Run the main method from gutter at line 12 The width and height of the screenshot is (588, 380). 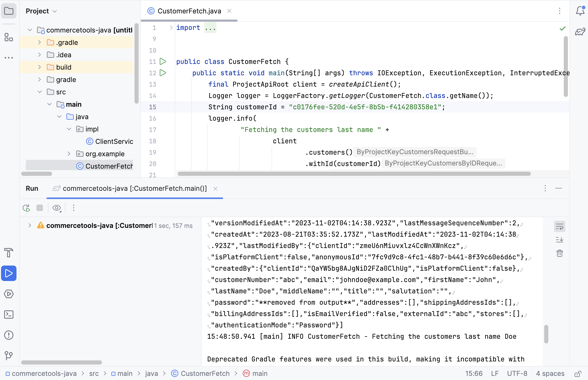click(163, 73)
